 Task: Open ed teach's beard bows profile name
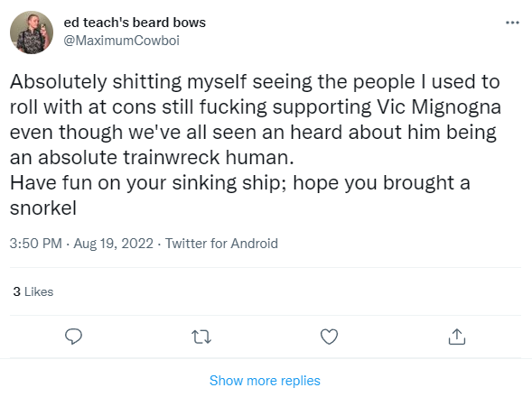[x=135, y=23]
